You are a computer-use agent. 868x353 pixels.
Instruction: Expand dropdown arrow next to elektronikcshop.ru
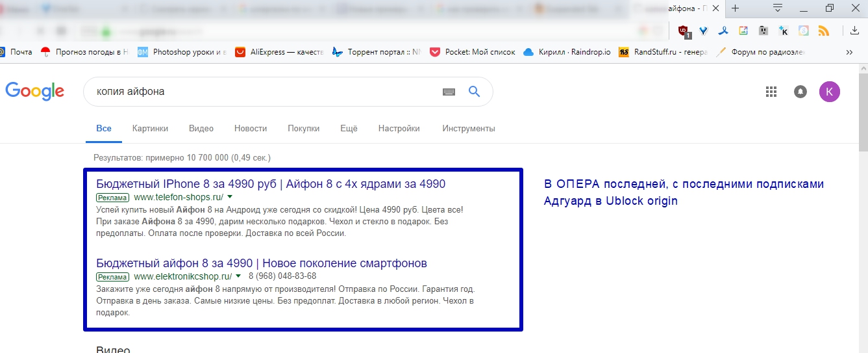238,276
